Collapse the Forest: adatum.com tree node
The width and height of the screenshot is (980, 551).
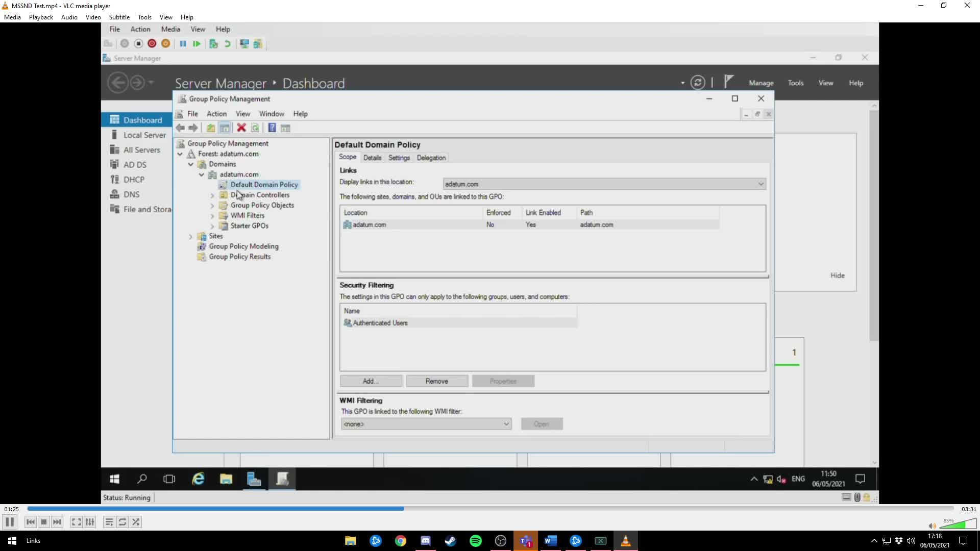click(x=180, y=154)
